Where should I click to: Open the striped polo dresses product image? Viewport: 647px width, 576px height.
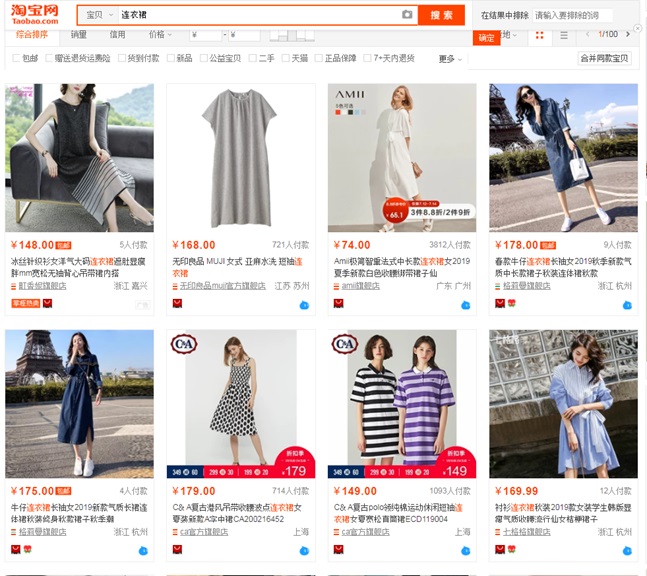(402, 404)
